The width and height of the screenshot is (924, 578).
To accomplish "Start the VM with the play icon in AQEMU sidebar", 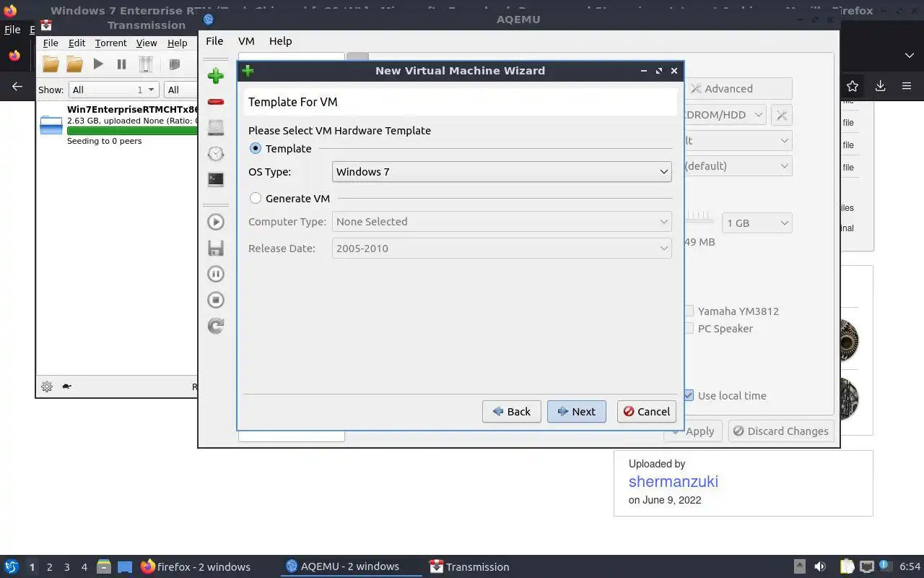I will pyautogui.click(x=215, y=222).
